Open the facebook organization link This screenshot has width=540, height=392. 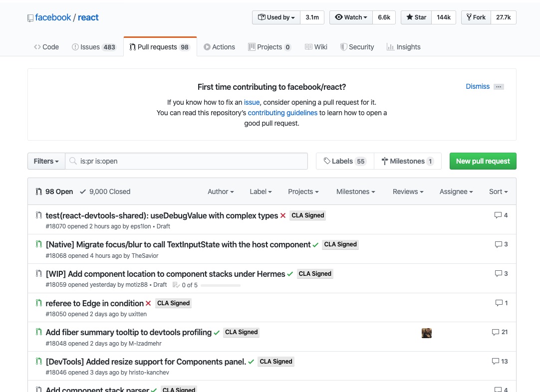click(53, 17)
